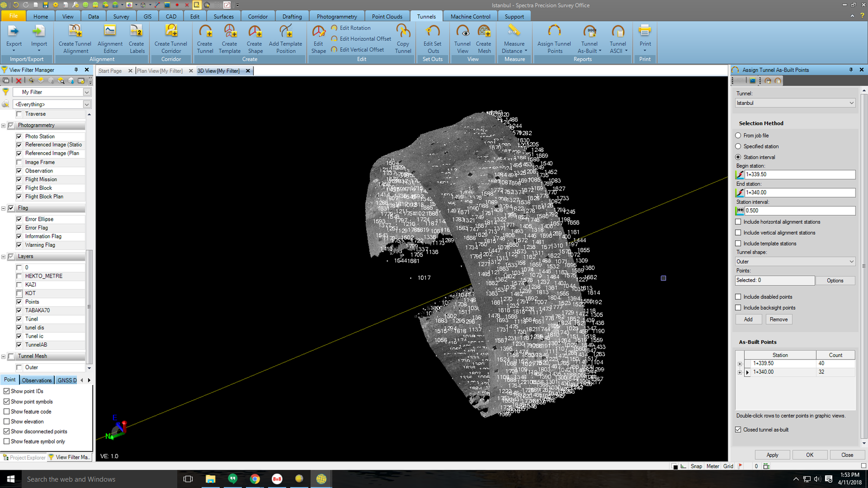Image resolution: width=868 pixels, height=488 pixels.
Task: Switch to the Point Clouds ribbon tab
Action: tap(387, 16)
